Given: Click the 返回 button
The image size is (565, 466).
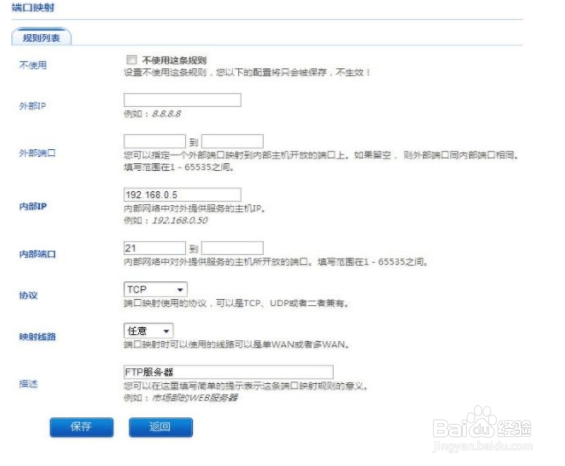Looking at the screenshot, I should point(161,427).
